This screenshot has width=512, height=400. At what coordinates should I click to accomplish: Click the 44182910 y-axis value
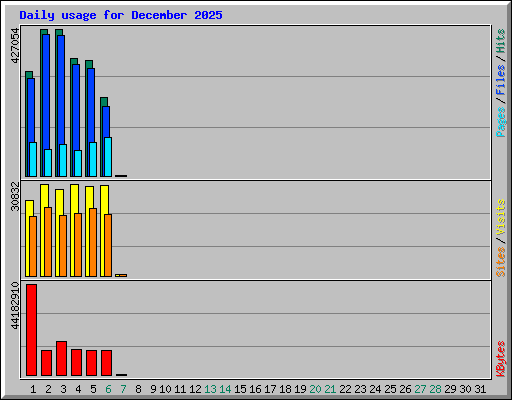point(15,305)
